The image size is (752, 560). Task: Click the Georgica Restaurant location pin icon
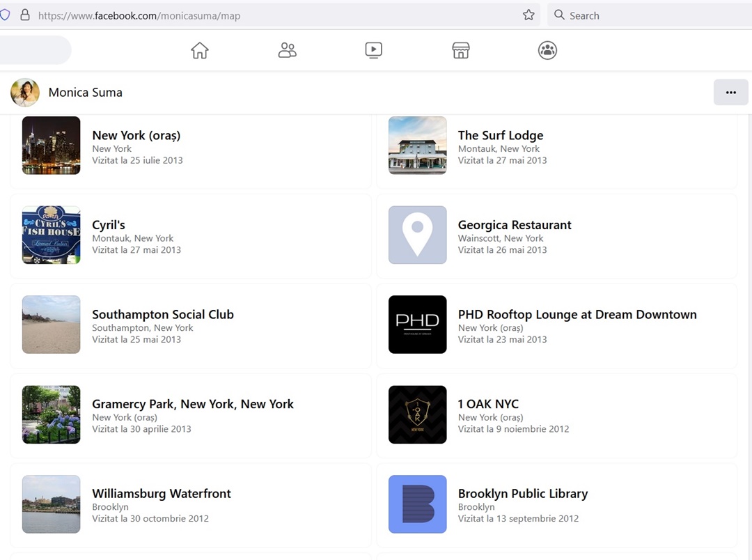click(x=417, y=235)
